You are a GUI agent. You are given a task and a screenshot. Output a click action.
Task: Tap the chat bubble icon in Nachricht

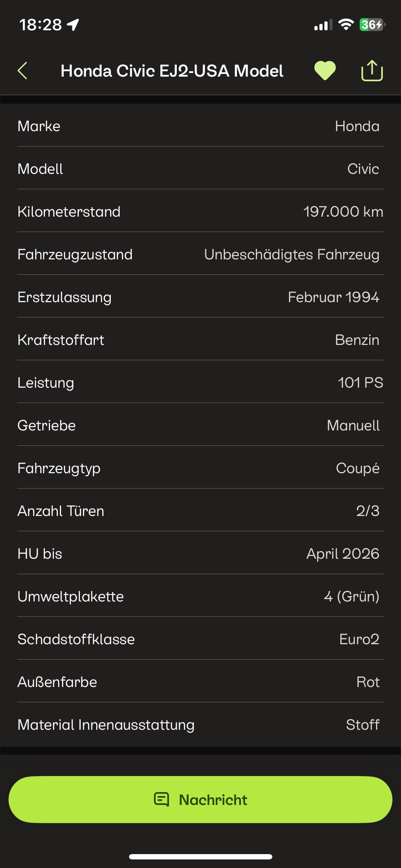point(161,799)
